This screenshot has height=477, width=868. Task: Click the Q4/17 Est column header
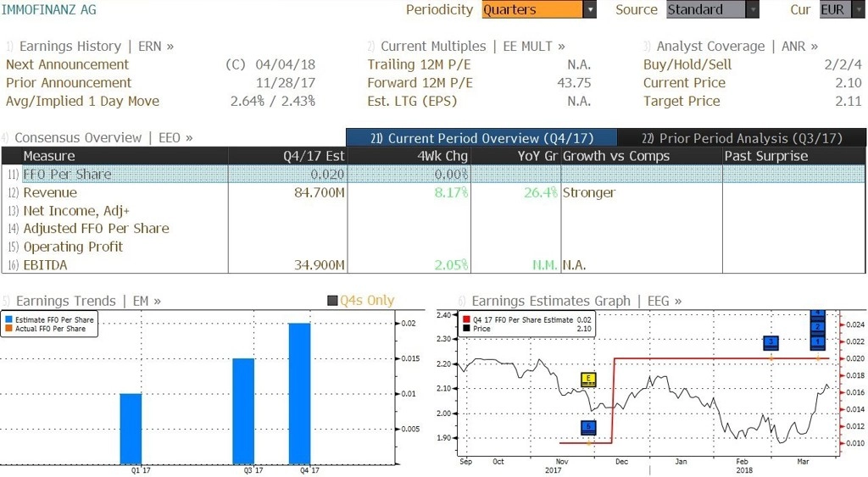pyautogui.click(x=287, y=156)
